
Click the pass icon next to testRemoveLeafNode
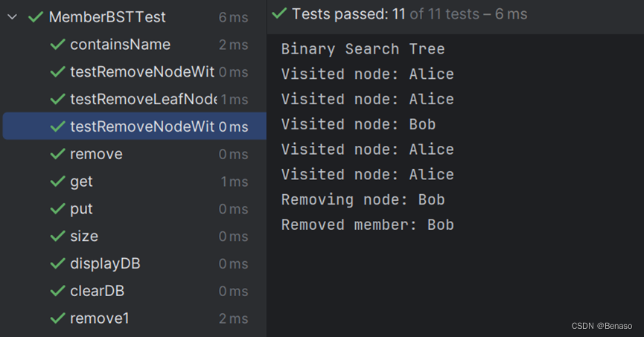coord(57,99)
